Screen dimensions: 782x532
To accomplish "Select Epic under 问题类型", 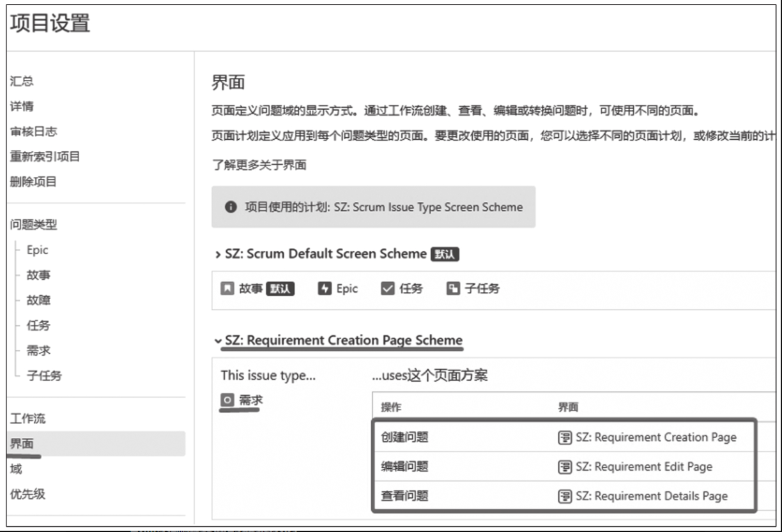I will point(38,250).
